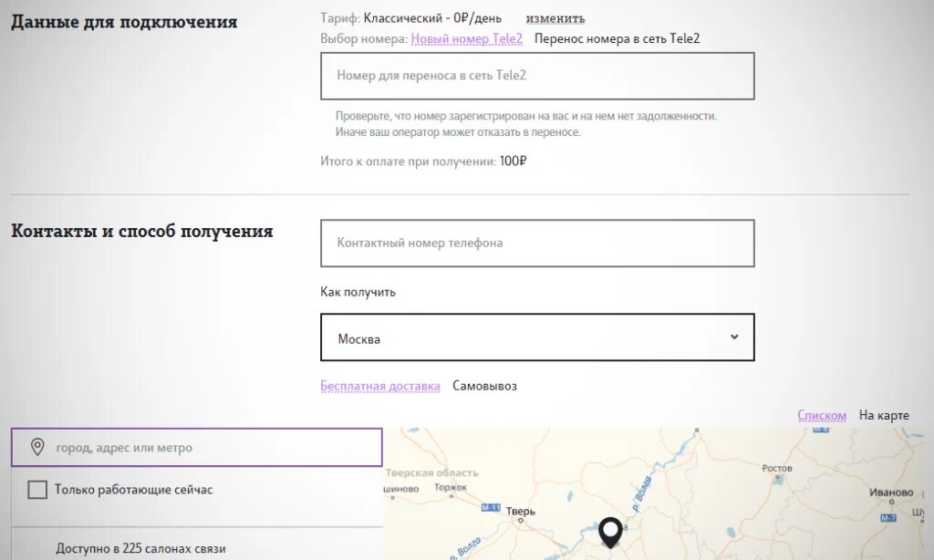Image resolution: width=934 pixels, height=560 pixels.
Task: Click the dropdown chevron arrow
Action: pyautogui.click(x=734, y=337)
